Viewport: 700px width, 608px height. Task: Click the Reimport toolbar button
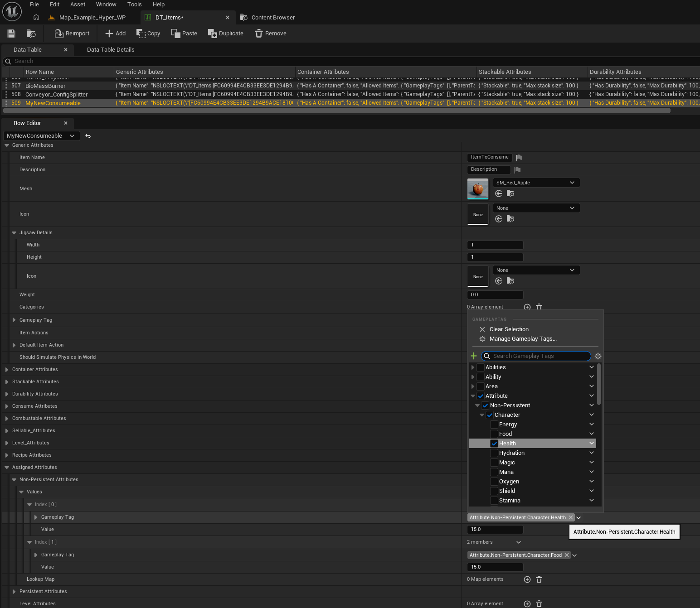point(72,34)
